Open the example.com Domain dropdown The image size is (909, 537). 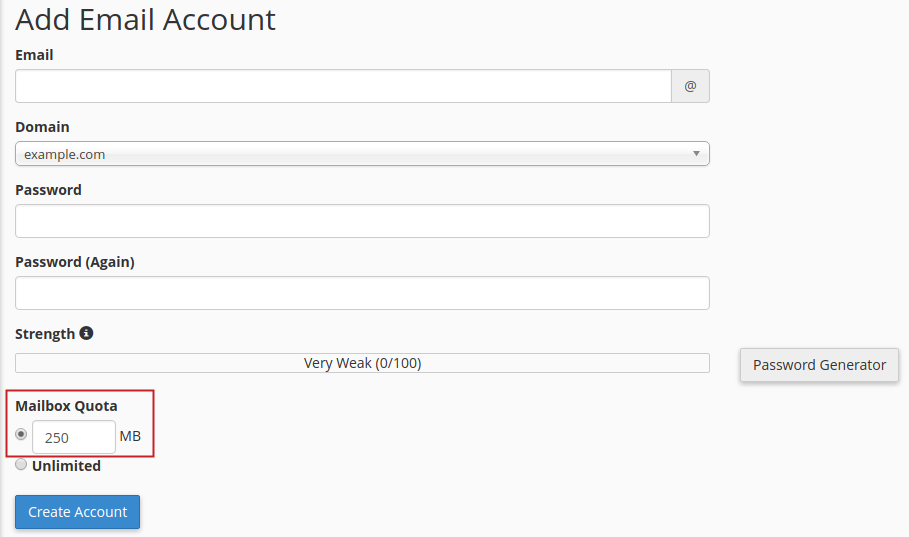[x=362, y=154]
